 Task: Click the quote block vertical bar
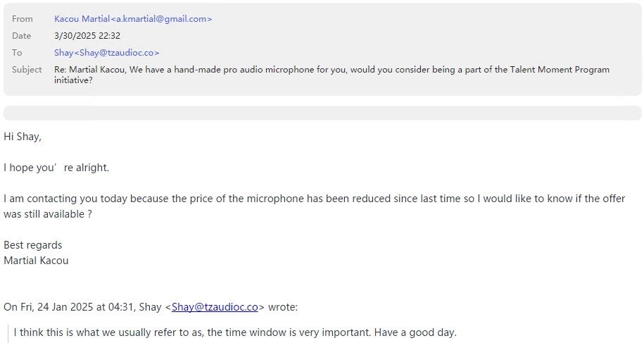[8, 334]
